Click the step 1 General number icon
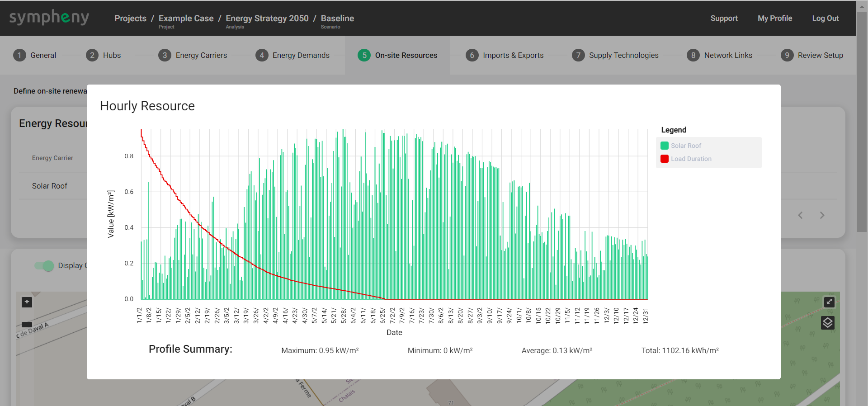Screen dimensions: 868x406 point(19,55)
